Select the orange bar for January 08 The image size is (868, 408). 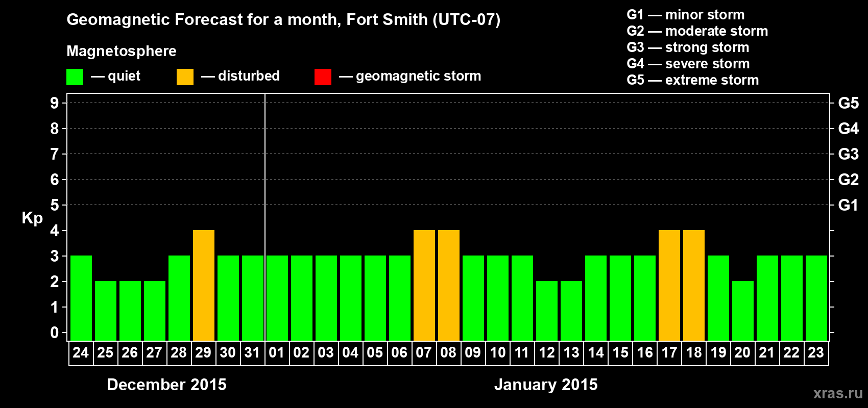coord(449,285)
